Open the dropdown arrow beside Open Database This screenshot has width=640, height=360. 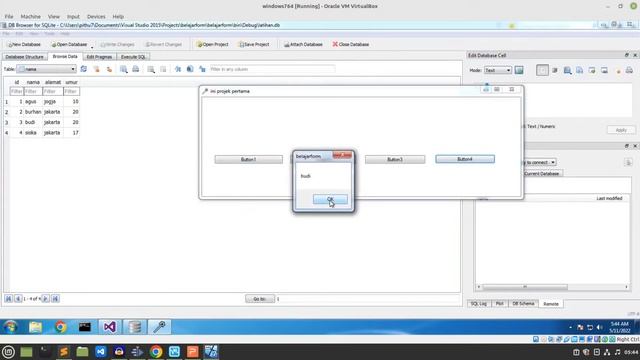coord(92,46)
